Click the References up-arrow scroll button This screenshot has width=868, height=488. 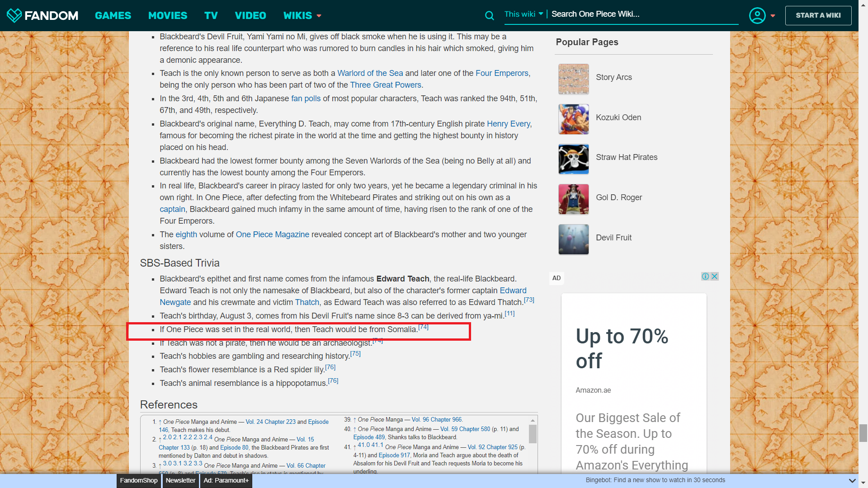click(533, 420)
